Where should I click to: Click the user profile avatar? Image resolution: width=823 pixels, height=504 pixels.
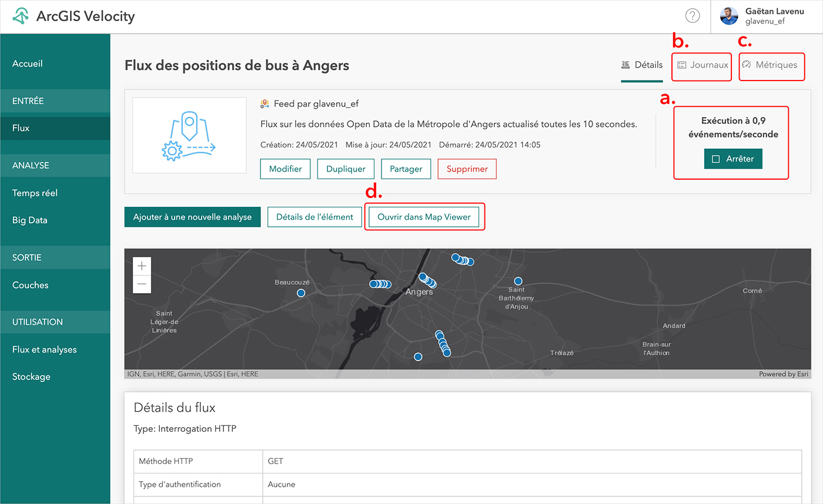pyautogui.click(x=729, y=16)
